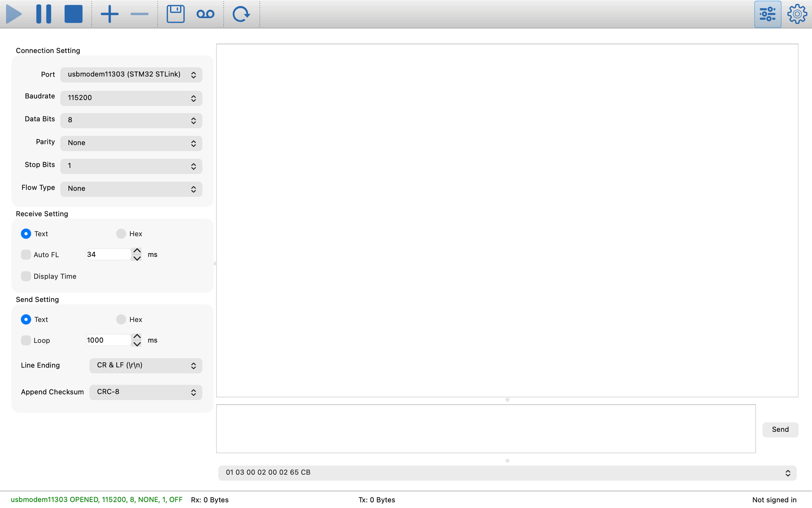The image size is (812, 508).
Task: Open the send history dropdown with hex string
Action: (x=507, y=473)
